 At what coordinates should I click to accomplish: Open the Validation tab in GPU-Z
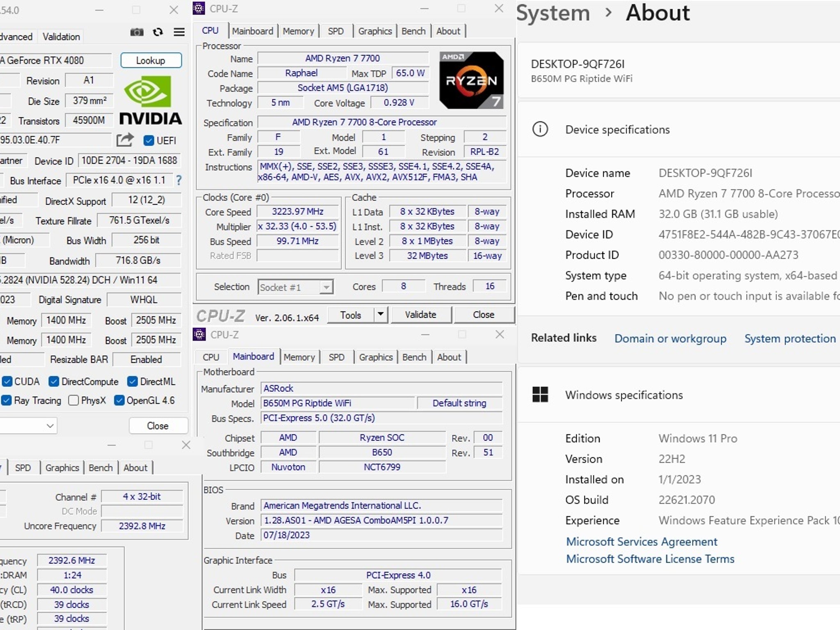click(61, 37)
